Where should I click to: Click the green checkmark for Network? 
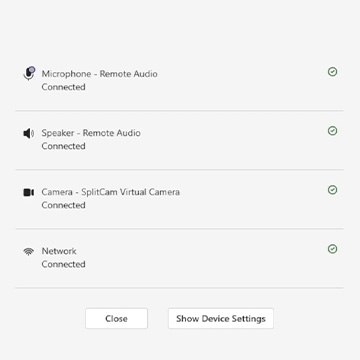(332, 249)
